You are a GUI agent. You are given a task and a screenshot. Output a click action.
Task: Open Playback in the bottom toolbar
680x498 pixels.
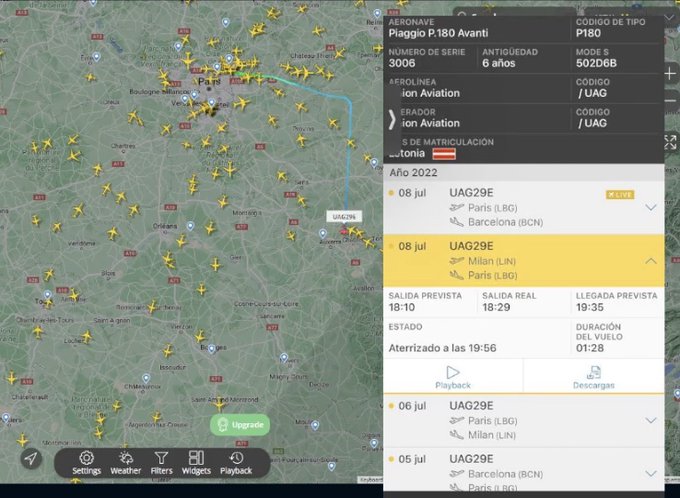pyautogui.click(x=236, y=463)
